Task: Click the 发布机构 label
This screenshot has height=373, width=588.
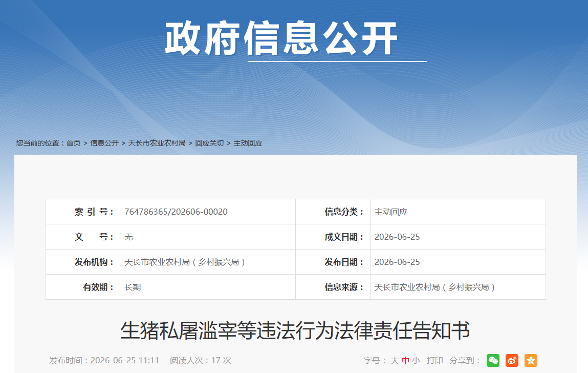Action: 94,262
